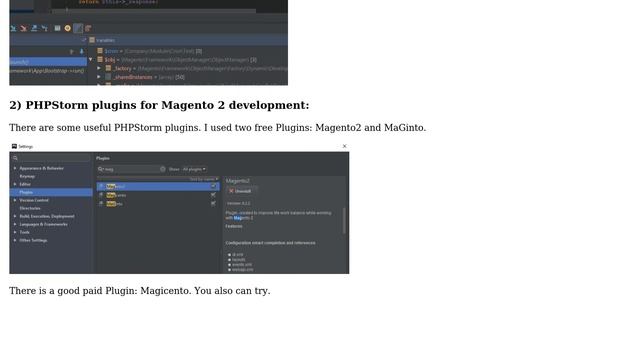The height and width of the screenshot is (360, 640).
Task: Click the blue down arrow in frames panel
Action: point(82,51)
